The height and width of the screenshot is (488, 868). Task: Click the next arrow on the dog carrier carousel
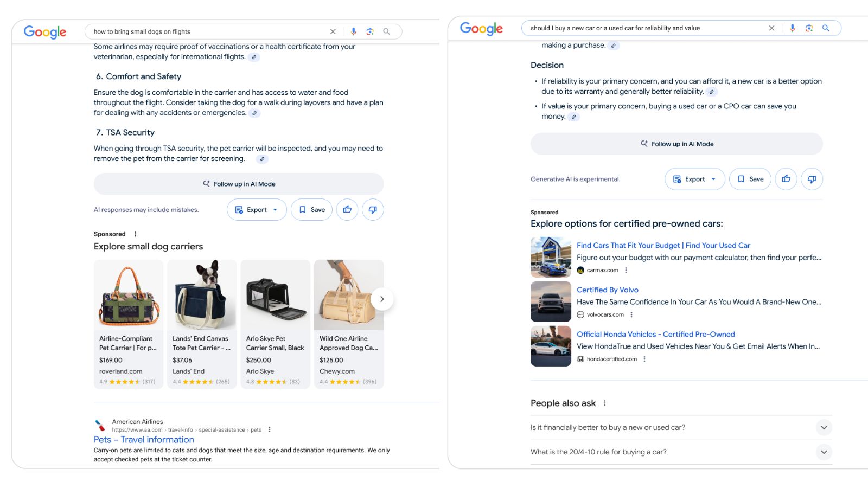(x=382, y=299)
